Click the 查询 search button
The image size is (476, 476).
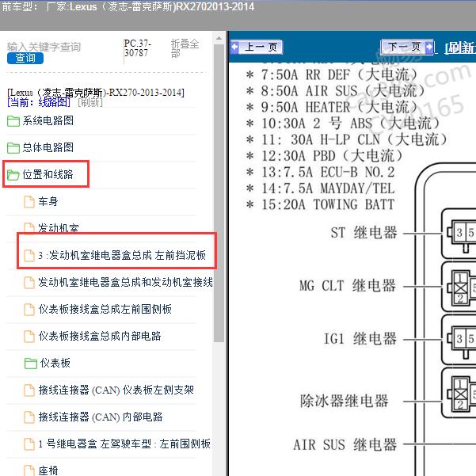[x=25, y=58]
